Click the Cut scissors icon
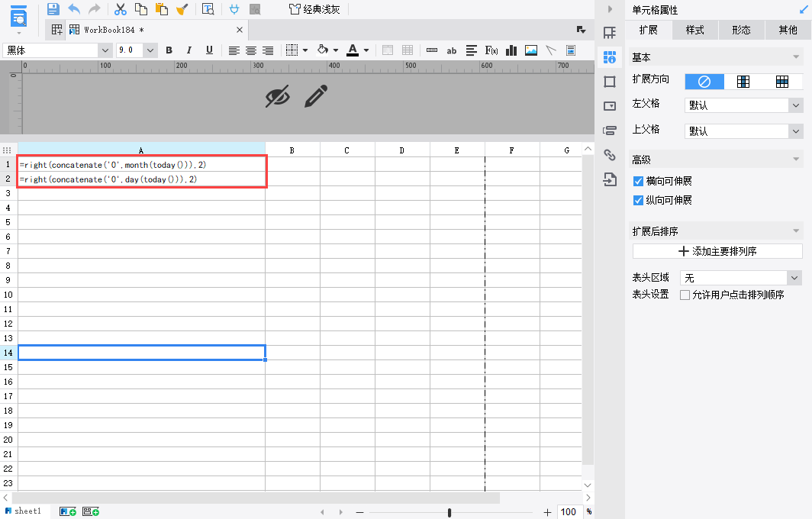Viewport: 812px width, 519px height. point(120,9)
